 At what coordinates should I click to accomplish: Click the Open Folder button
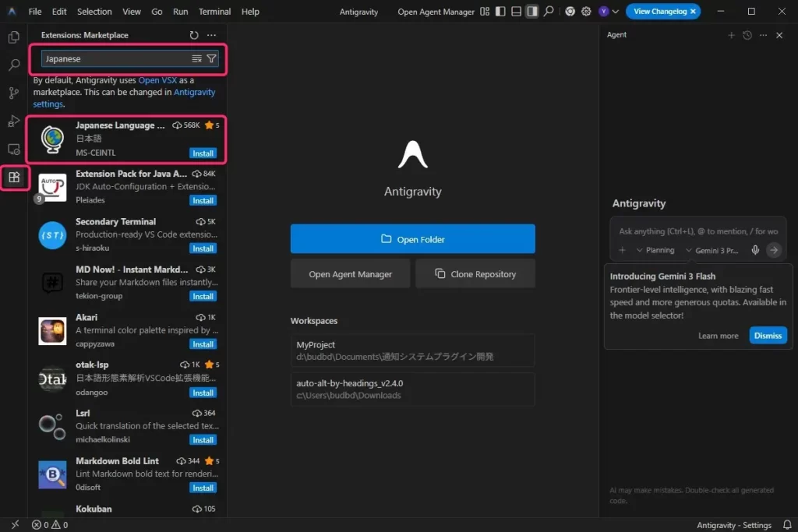(413, 238)
